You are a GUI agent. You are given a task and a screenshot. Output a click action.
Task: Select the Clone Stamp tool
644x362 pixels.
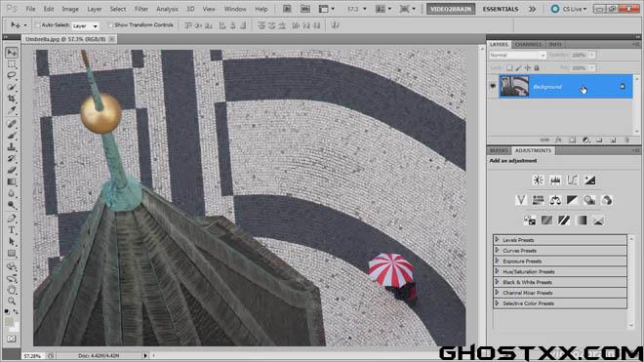tap(12, 146)
